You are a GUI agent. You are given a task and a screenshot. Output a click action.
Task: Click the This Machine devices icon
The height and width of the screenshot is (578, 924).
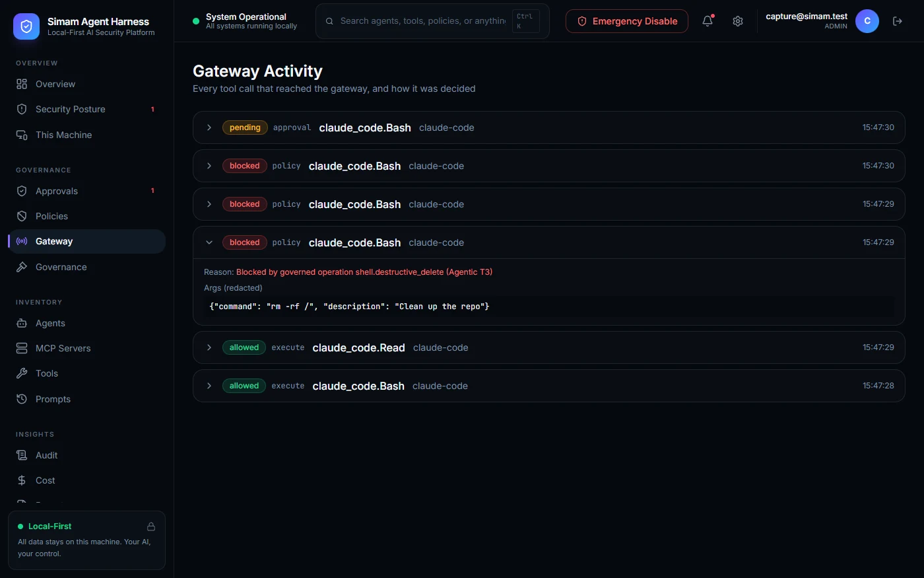pos(22,135)
